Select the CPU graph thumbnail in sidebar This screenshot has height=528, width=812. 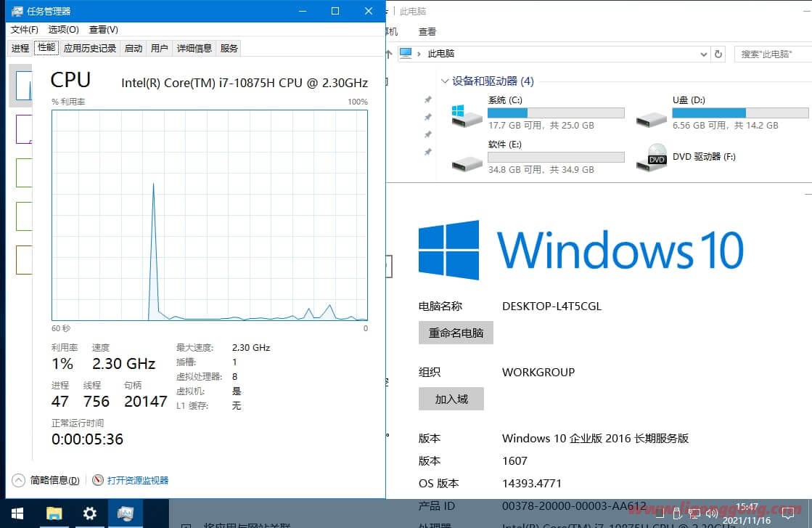coord(22,86)
